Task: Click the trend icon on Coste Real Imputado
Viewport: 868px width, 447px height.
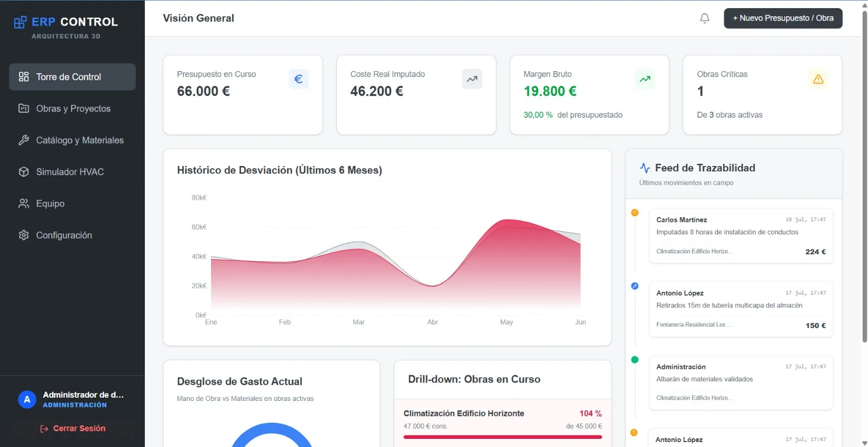Action: (x=472, y=79)
